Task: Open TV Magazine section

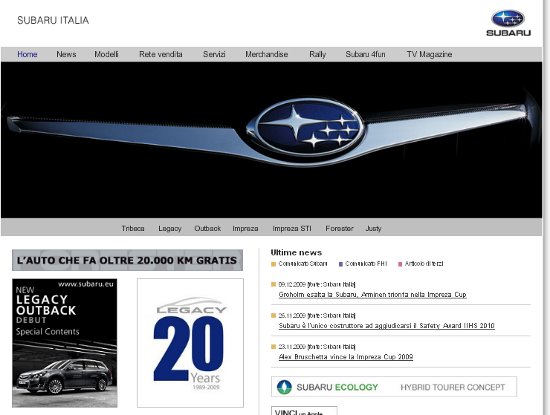Action: (429, 54)
